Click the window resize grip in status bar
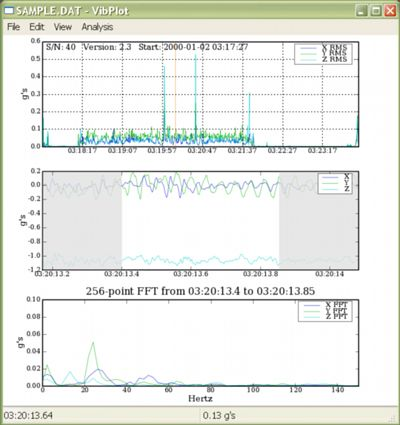400x425 pixels. (392, 417)
